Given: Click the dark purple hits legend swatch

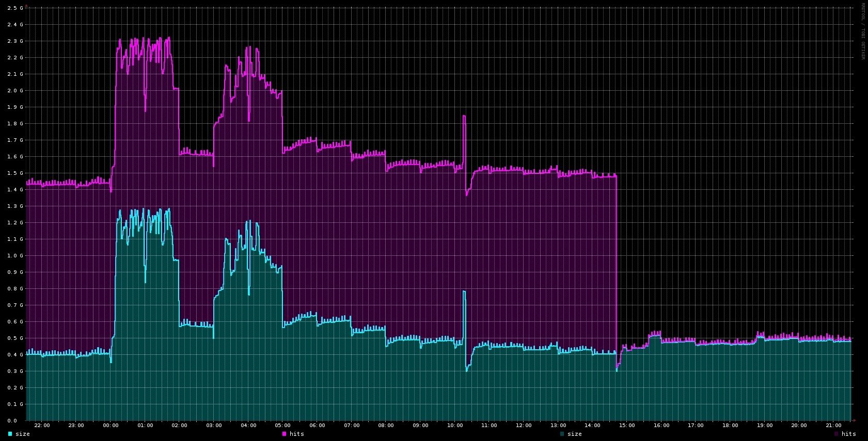Looking at the screenshot, I should pos(837,434).
